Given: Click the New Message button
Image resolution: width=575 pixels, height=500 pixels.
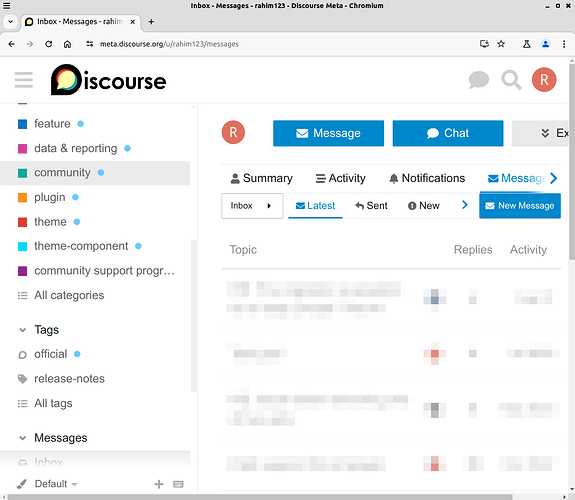Looking at the screenshot, I should point(520,206).
